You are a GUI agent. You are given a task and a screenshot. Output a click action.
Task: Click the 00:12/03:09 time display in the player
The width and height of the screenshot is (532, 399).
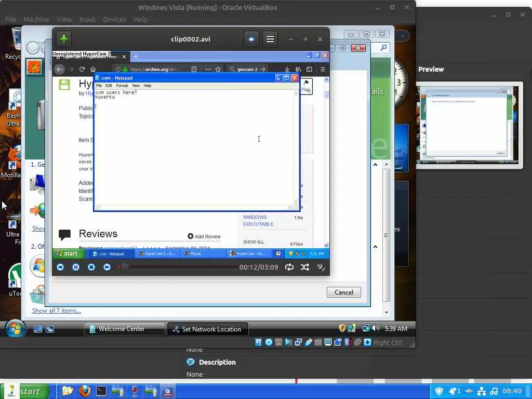259,268
